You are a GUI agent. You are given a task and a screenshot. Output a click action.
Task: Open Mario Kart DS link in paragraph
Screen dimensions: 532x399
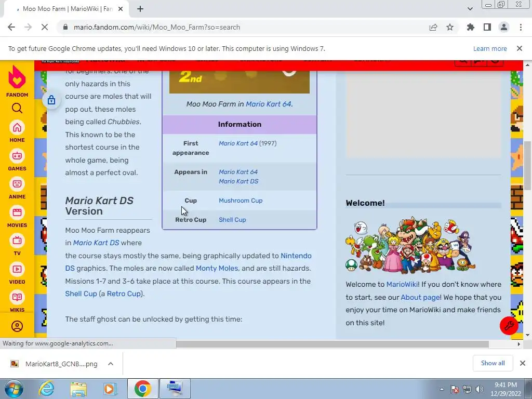point(96,243)
